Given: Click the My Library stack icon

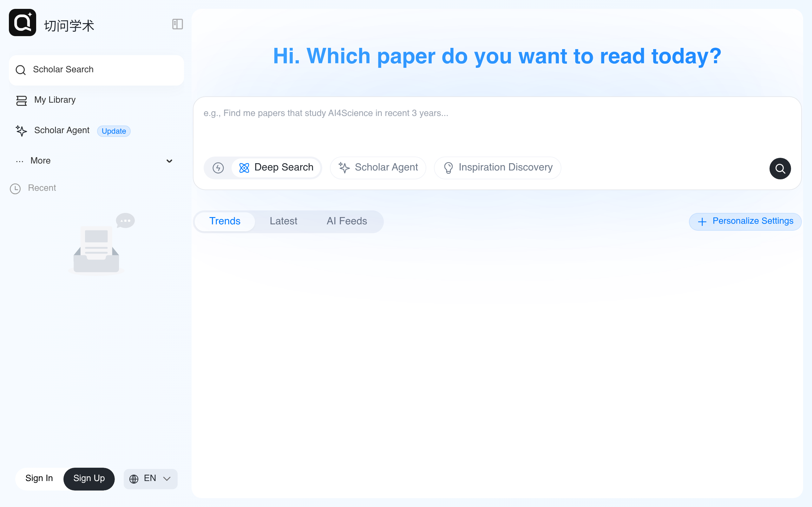Looking at the screenshot, I should coord(22,100).
